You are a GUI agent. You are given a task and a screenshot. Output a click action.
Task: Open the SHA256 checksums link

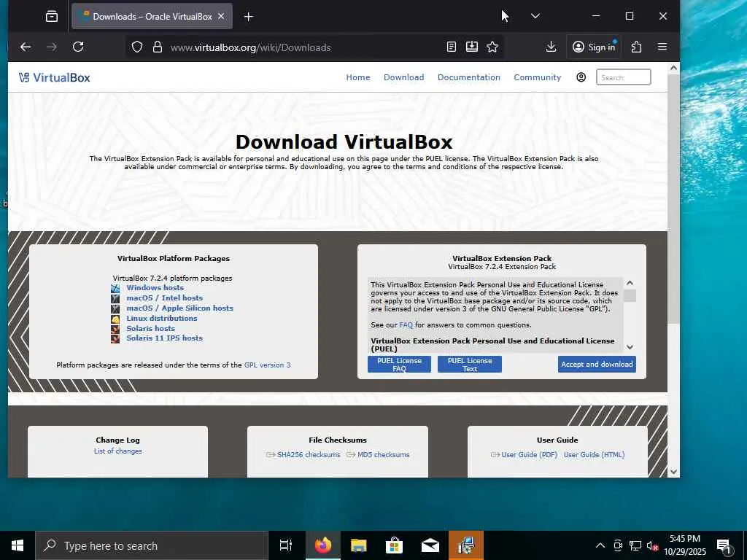(309, 455)
